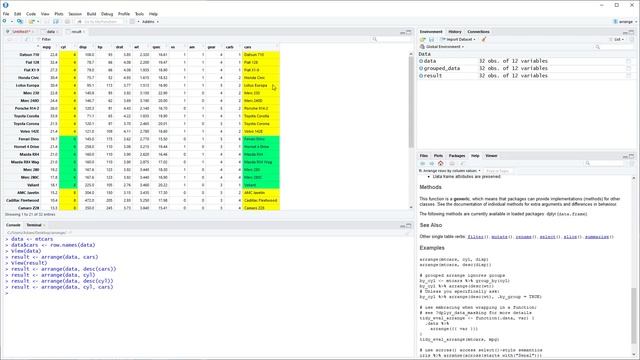Open the Import Dataset dropdown
This screenshot has height=360, width=640.
click(458, 39)
